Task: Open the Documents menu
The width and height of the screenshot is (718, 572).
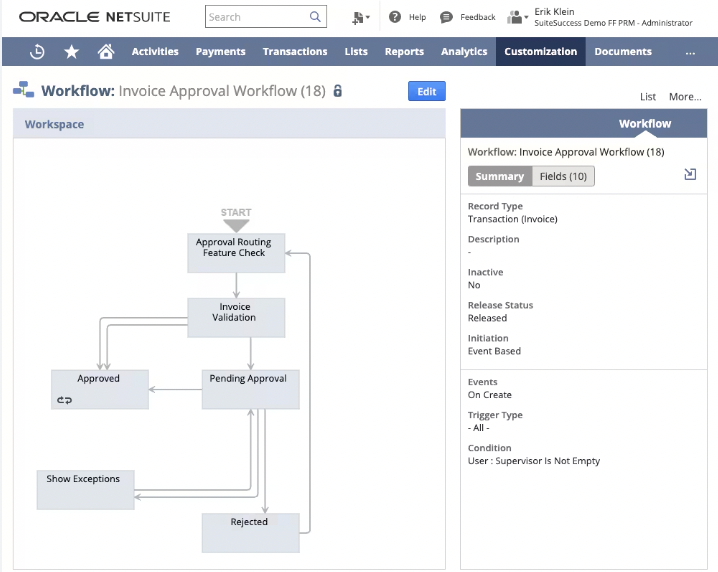Action: tap(623, 51)
